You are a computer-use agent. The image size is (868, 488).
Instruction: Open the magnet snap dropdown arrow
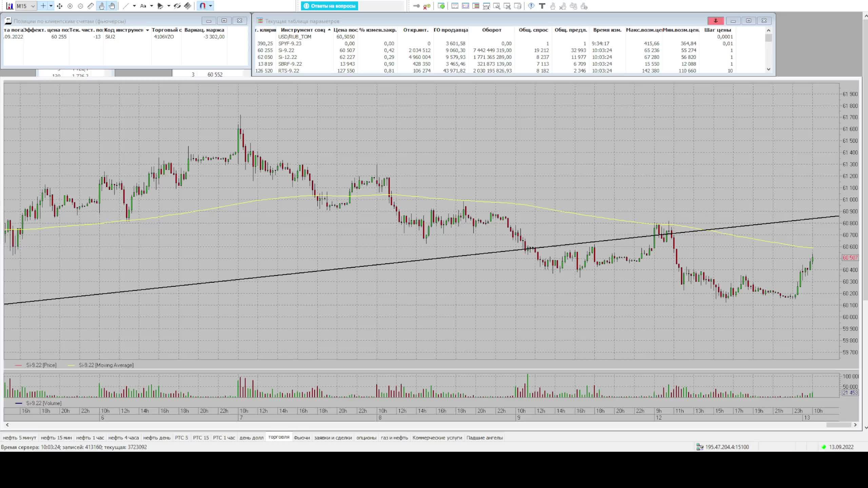pos(211,6)
